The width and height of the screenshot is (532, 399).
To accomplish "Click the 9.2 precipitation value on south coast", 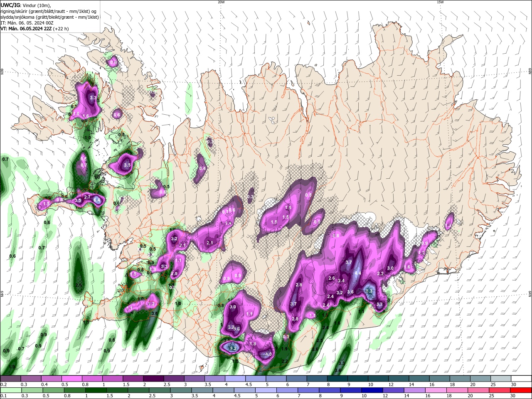I will pyautogui.click(x=233, y=348).
